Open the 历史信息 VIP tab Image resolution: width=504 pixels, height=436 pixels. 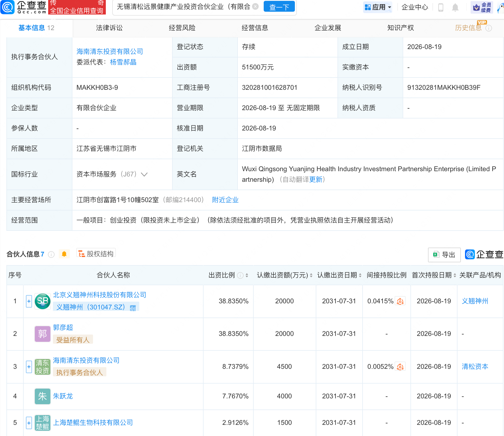pos(468,28)
